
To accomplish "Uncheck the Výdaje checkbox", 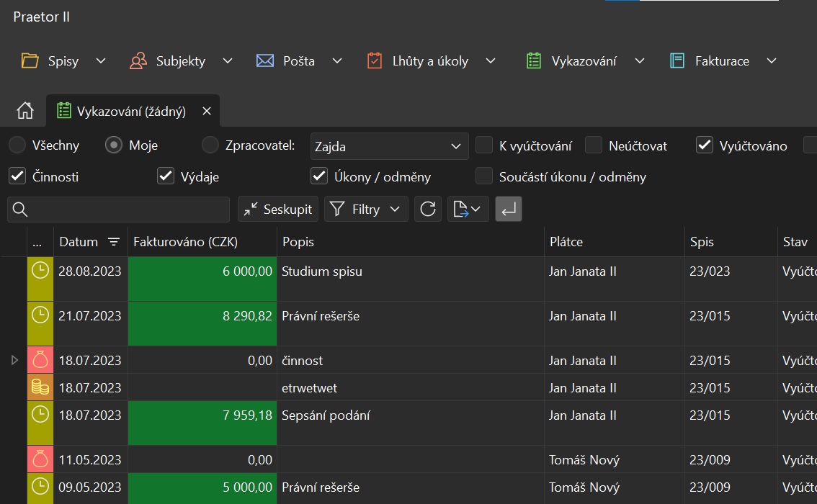I will click(166, 176).
